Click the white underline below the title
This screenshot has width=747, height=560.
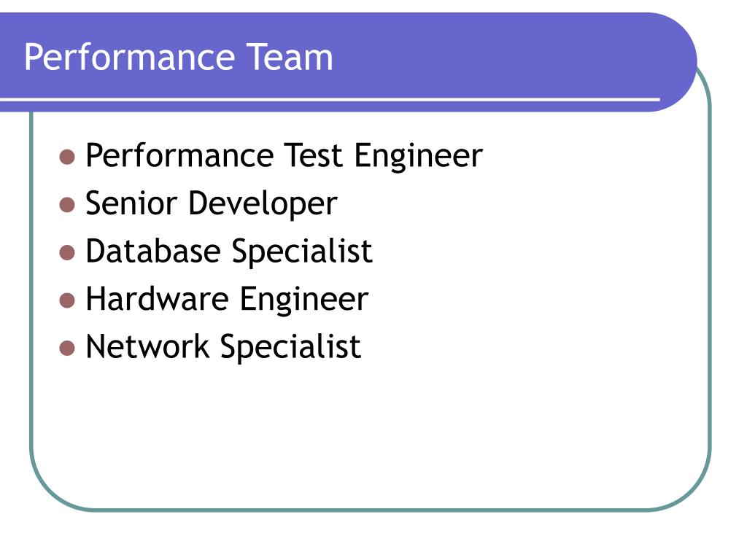click(x=330, y=99)
